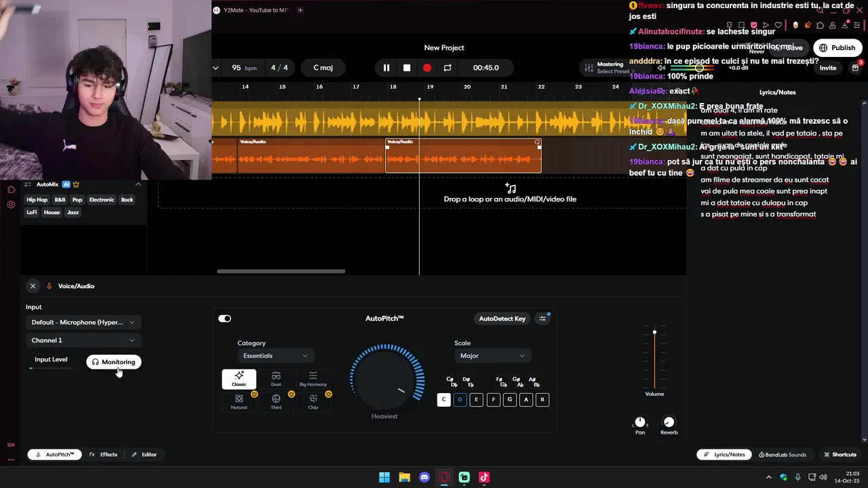Open File Explorer from taskbar
This screenshot has width=868, height=488.
click(x=404, y=477)
